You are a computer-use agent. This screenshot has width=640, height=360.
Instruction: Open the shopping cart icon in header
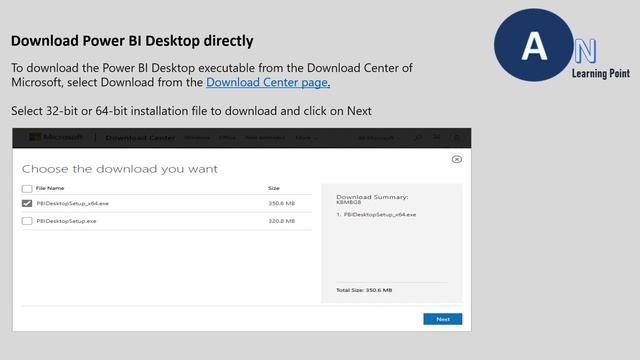click(437, 137)
